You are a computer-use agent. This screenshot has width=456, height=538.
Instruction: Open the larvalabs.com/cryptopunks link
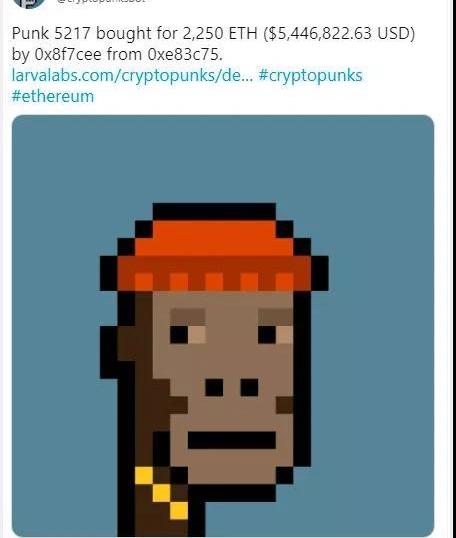(x=132, y=75)
